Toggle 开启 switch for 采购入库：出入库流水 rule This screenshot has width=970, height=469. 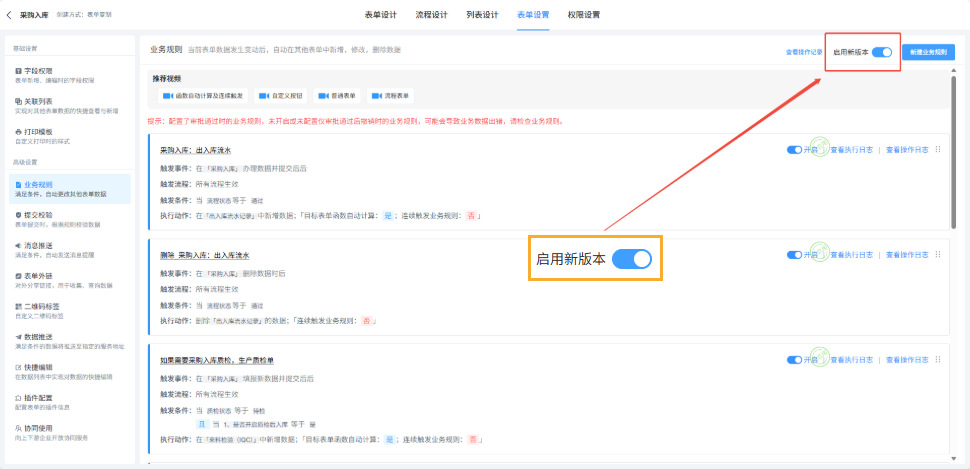coord(794,150)
